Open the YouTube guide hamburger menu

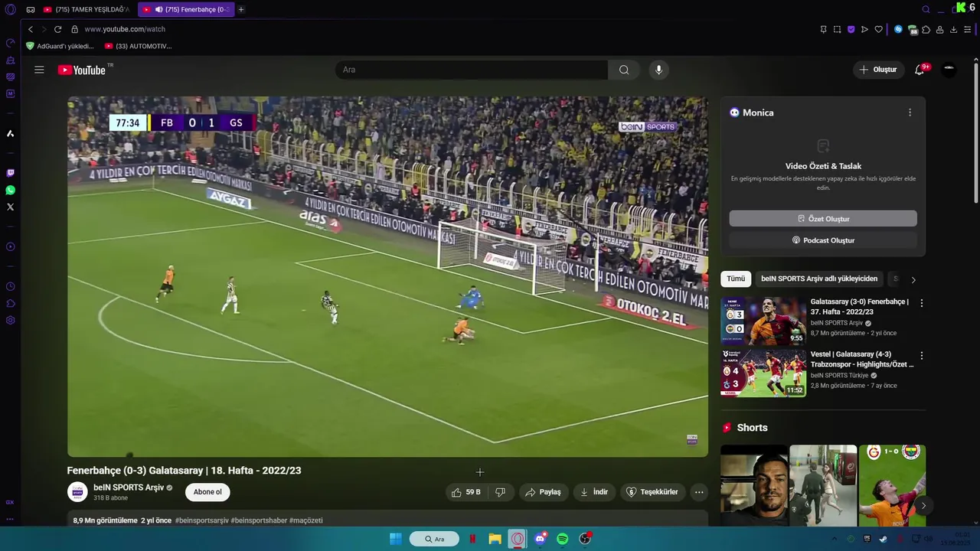coord(39,70)
